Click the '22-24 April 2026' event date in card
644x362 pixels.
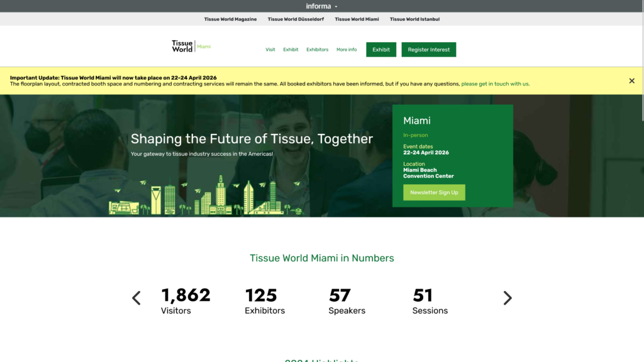426,153
